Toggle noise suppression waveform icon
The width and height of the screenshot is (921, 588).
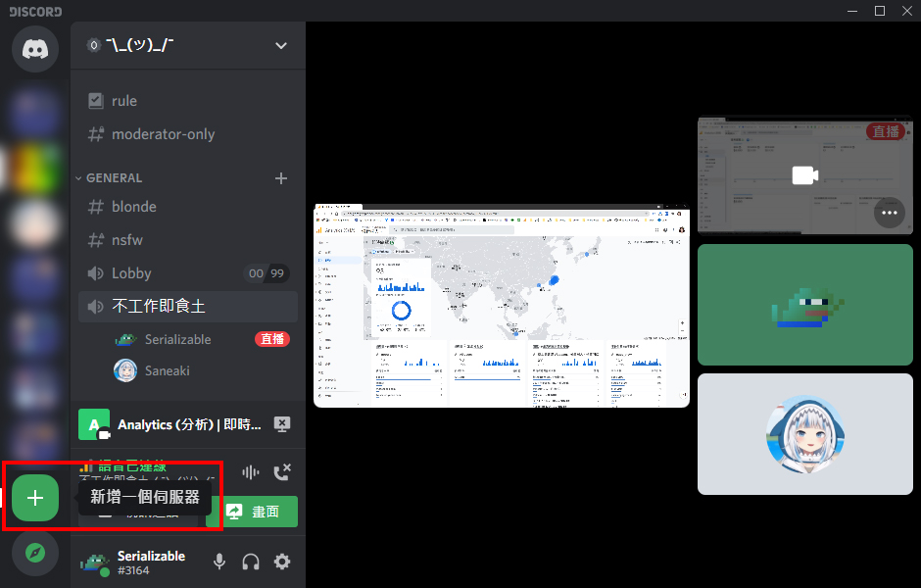pyautogui.click(x=251, y=472)
